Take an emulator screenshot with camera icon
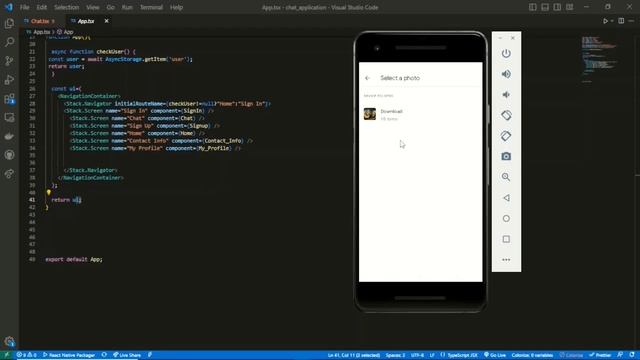Screen dimensions: 640x360 [x=506, y=156]
